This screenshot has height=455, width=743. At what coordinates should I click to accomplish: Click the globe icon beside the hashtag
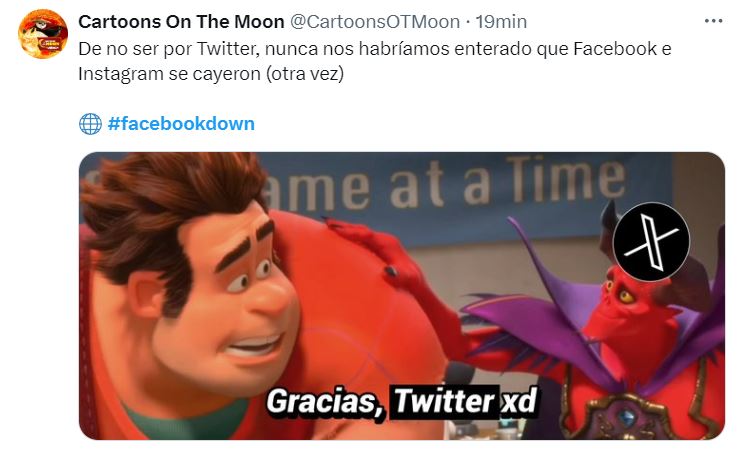90,124
